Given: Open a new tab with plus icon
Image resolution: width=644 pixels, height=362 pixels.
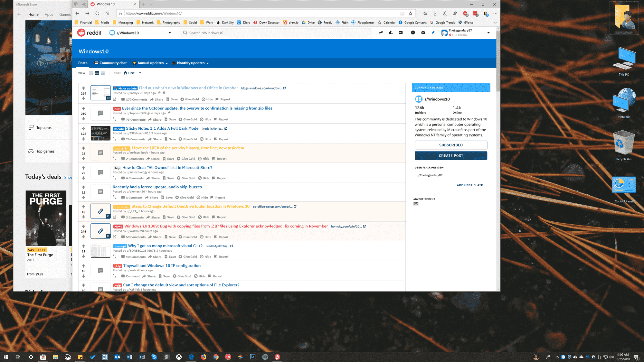Looking at the screenshot, I should [x=143, y=4].
